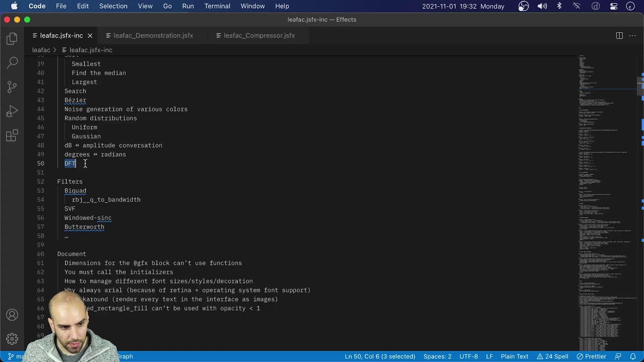The height and width of the screenshot is (362, 644).
Task: Open the Run and Debug view
Action: point(12,111)
